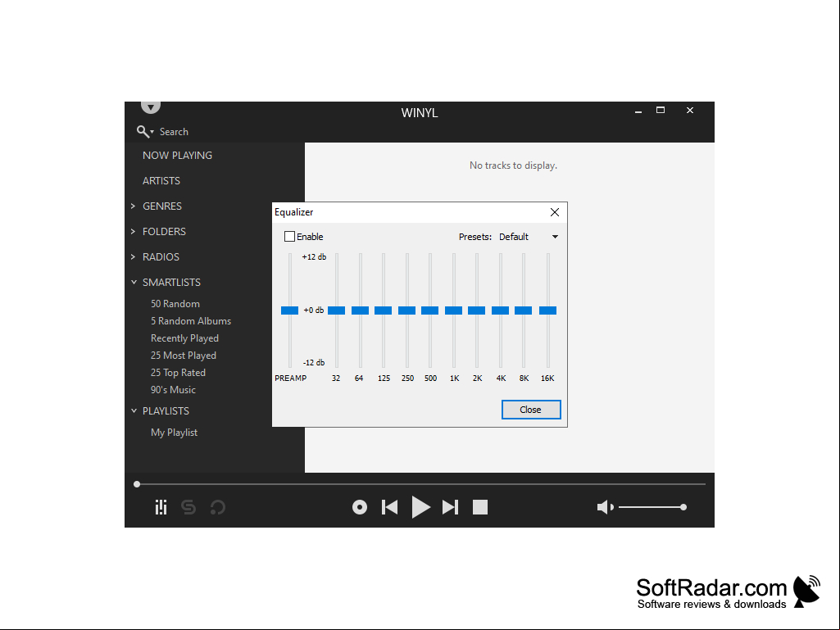Open My Playlist

pyautogui.click(x=174, y=433)
